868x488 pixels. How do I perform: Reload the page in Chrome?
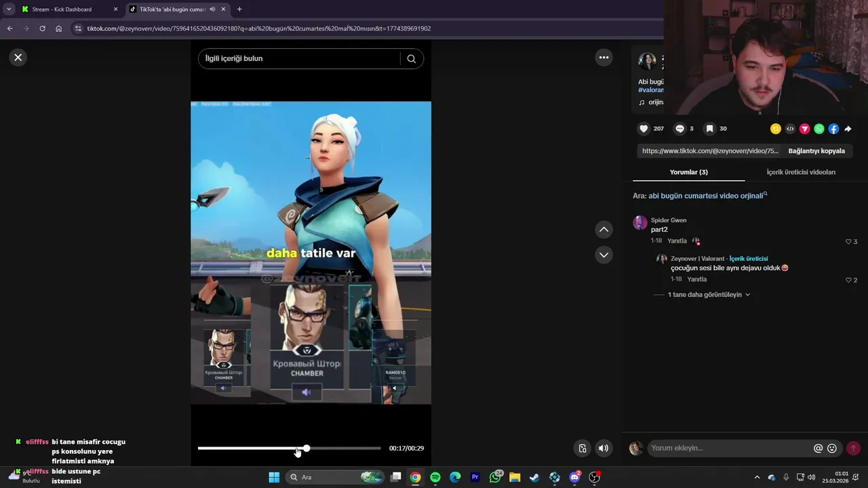pos(42,28)
